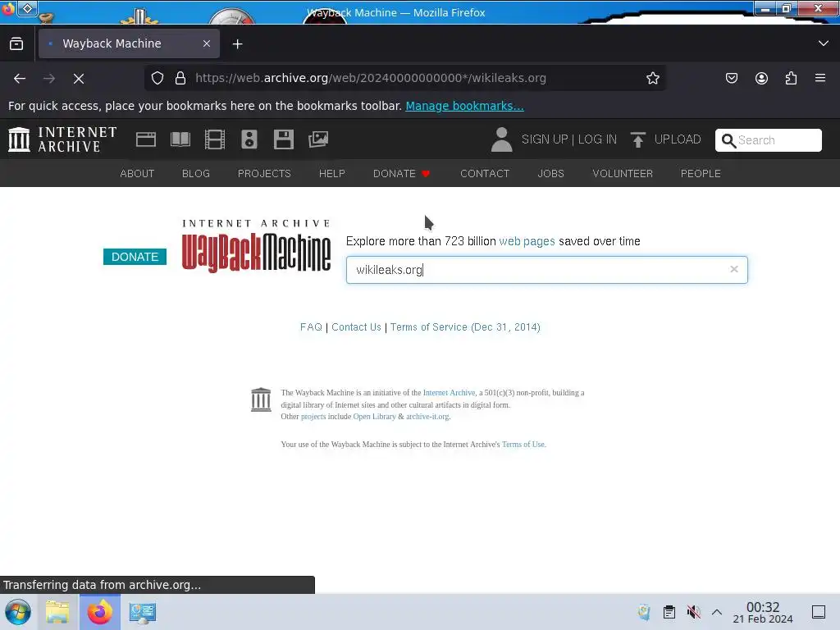Open the Web archive icon in navbar
This screenshot has height=630, width=840.
pos(146,139)
